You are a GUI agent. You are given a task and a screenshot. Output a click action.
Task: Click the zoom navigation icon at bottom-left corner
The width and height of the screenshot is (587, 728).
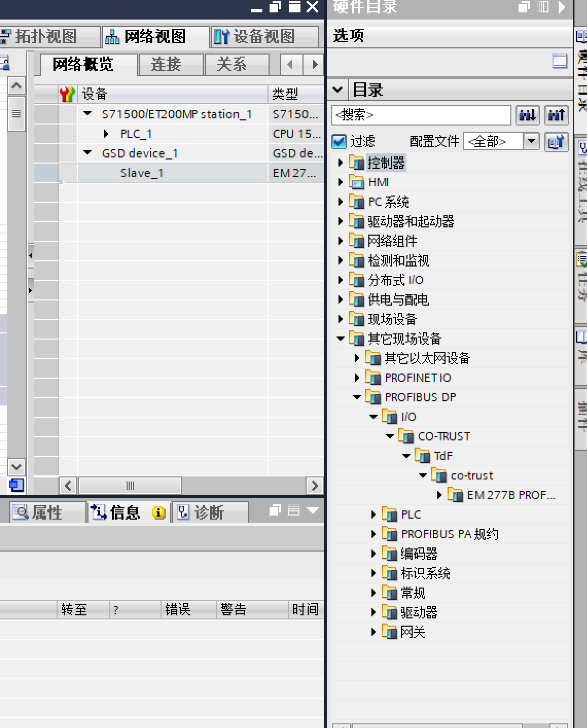[16, 485]
